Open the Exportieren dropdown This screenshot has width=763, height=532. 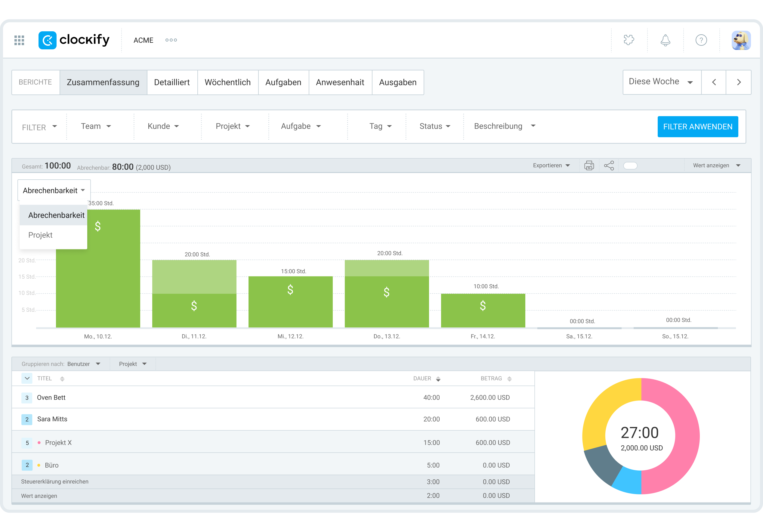(x=551, y=165)
